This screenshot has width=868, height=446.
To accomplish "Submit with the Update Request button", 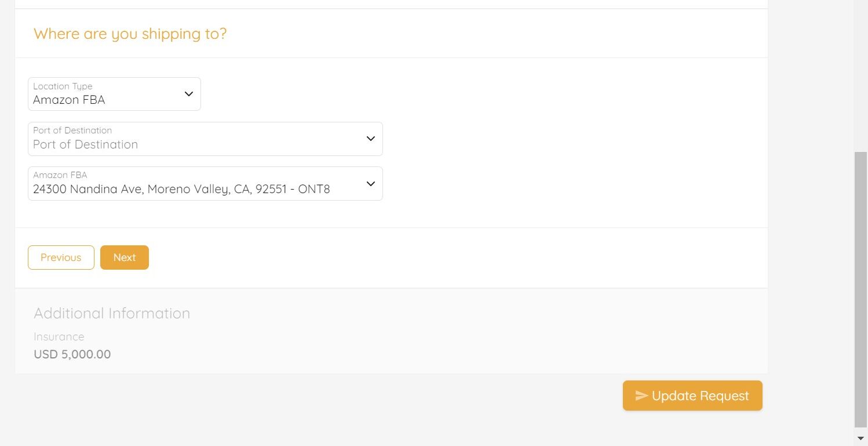I will click(x=692, y=396).
